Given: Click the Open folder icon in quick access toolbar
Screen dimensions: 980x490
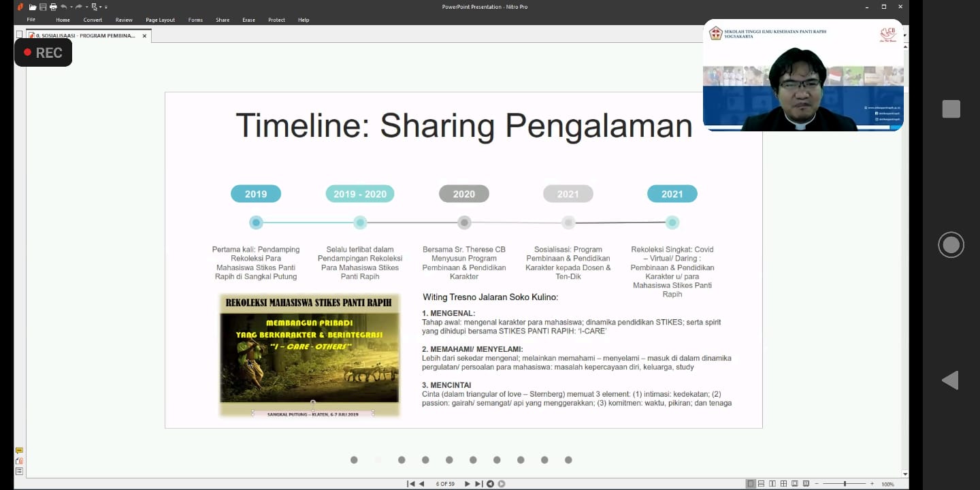Looking at the screenshot, I should [x=33, y=7].
